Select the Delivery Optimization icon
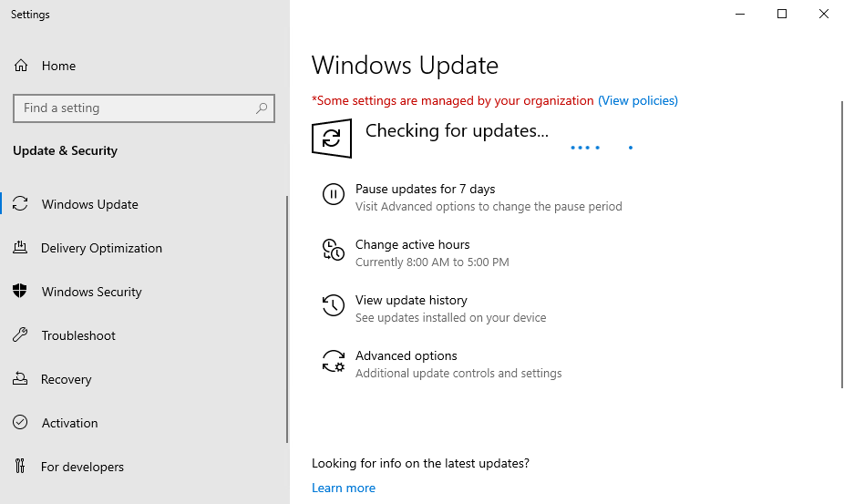The width and height of the screenshot is (844, 504). [20, 248]
